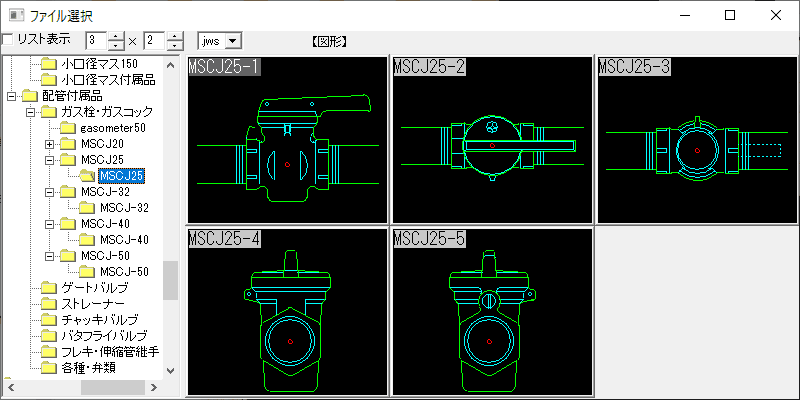Click the tree panel vertical scrollbar thumb
This screenshot has width=800, height=400.
pyautogui.click(x=170, y=280)
